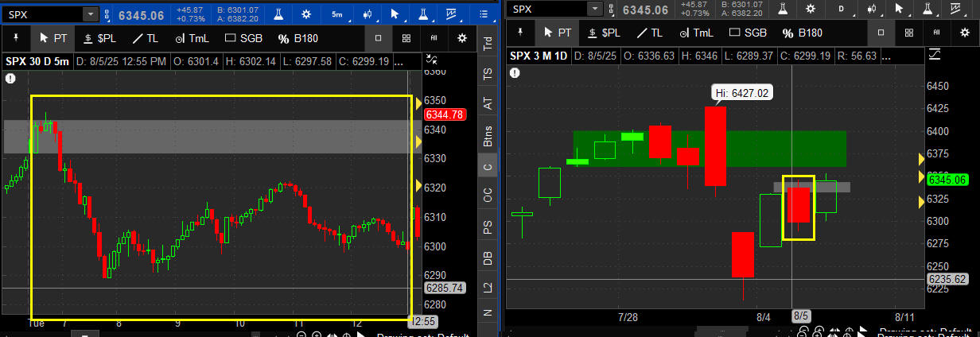980x337 pixels.
Task: Click price axis scale icon in left chart
Action: click(432, 59)
